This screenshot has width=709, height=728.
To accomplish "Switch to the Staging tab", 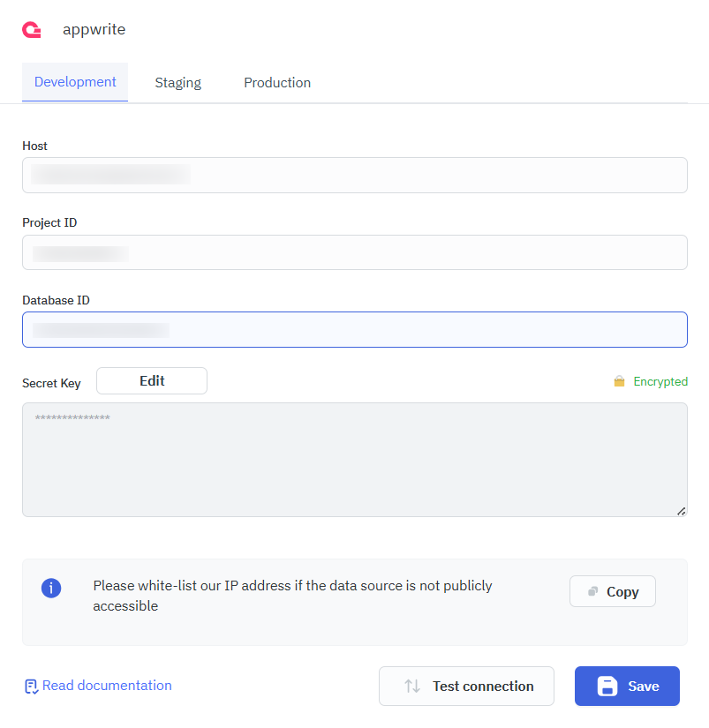I will tap(177, 82).
